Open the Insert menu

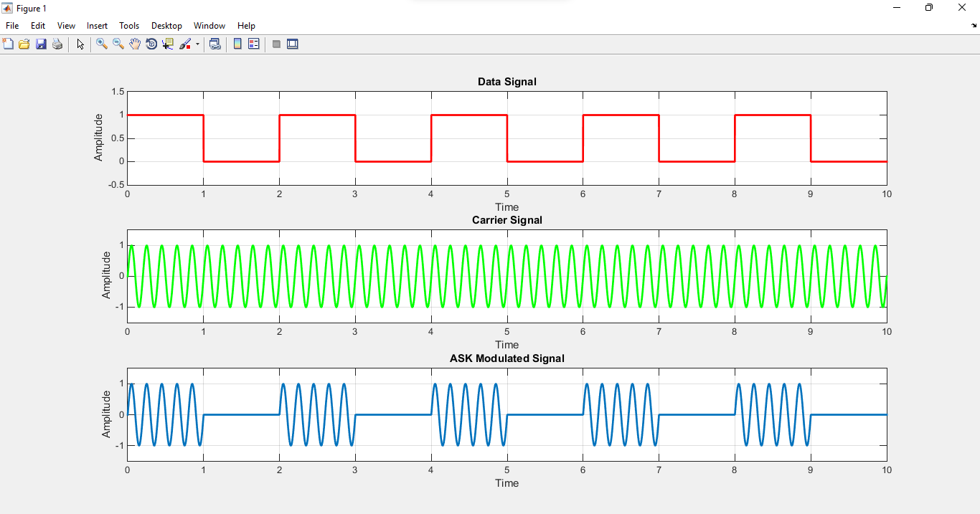97,26
